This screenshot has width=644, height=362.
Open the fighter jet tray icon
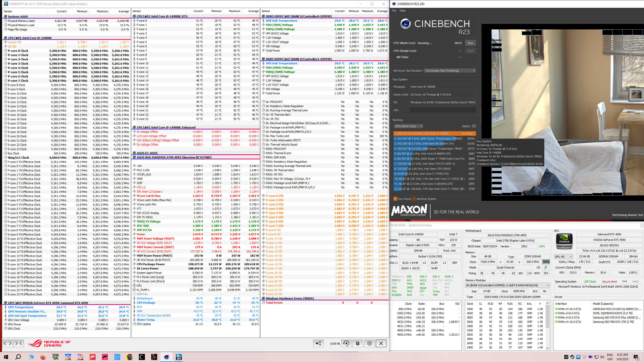tap(584, 357)
